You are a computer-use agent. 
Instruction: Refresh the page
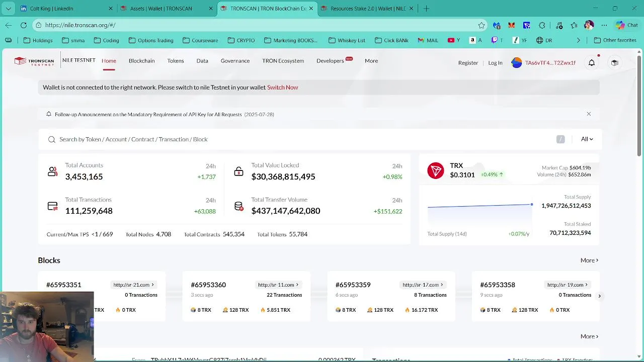(x=24, y=25)
